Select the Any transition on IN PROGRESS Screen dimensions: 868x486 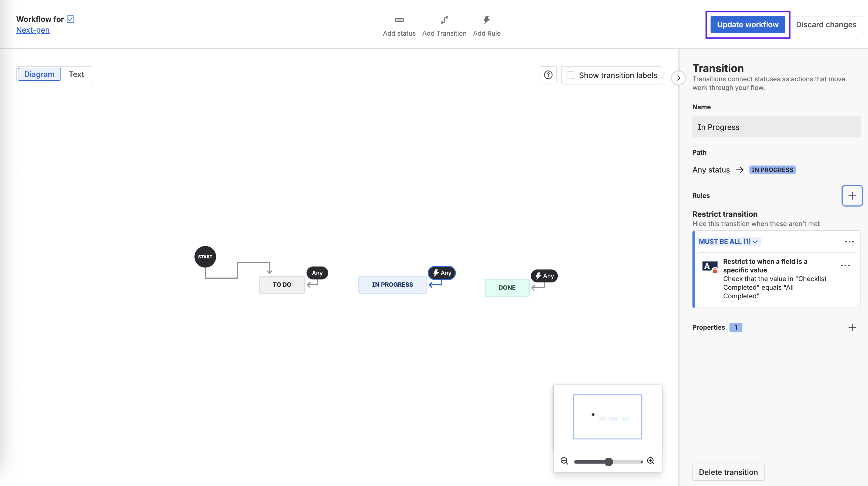click(441, 273)
